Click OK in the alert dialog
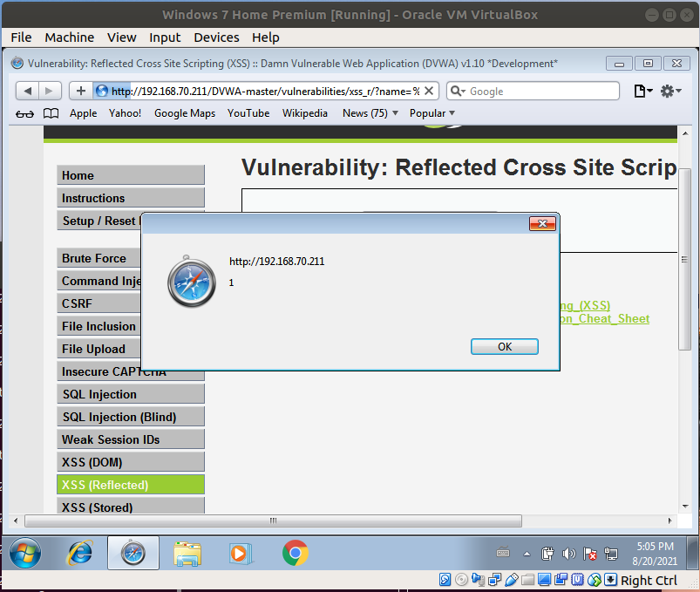This screenshot has width=700, height=592. (x=505, y=346)
